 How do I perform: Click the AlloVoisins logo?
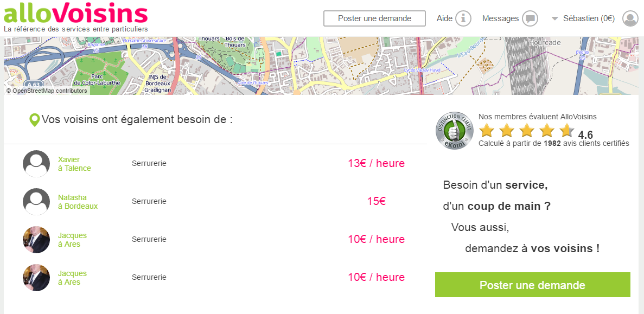[75, 14]
